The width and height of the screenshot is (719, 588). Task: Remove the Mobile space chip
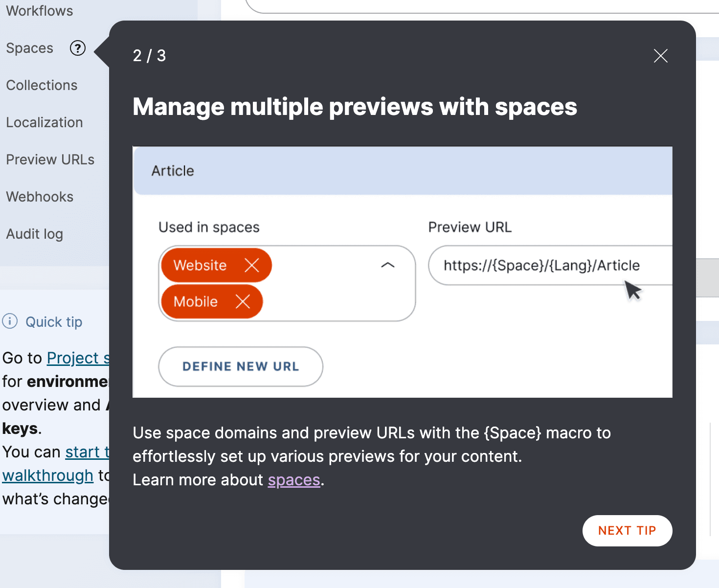coord(243,301)
